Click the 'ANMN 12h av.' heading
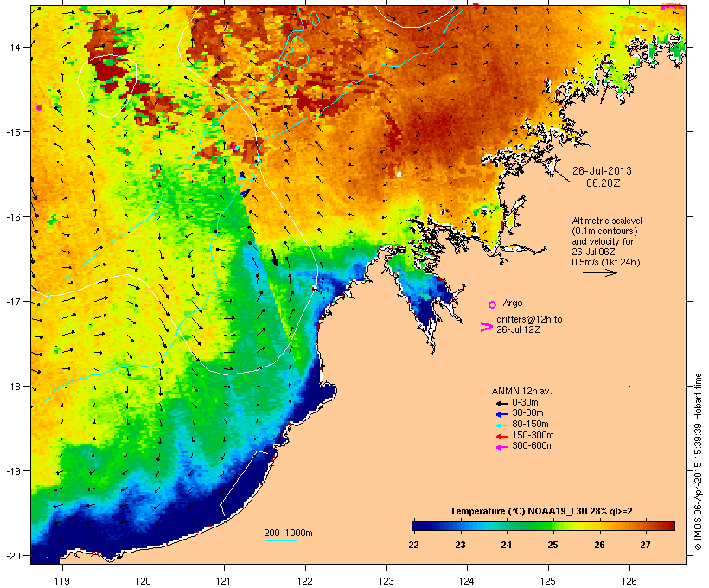This screenshot has height=588, width=709. (x=521, y=391)
